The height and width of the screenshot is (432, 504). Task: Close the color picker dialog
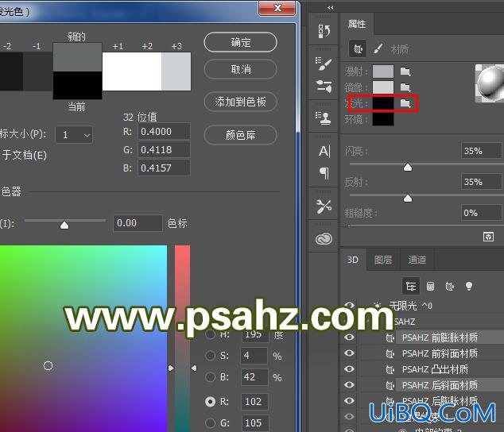tap(277, 8)
